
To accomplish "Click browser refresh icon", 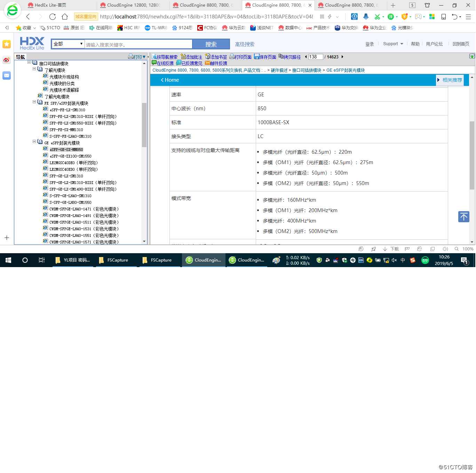I will coord(53,17).
